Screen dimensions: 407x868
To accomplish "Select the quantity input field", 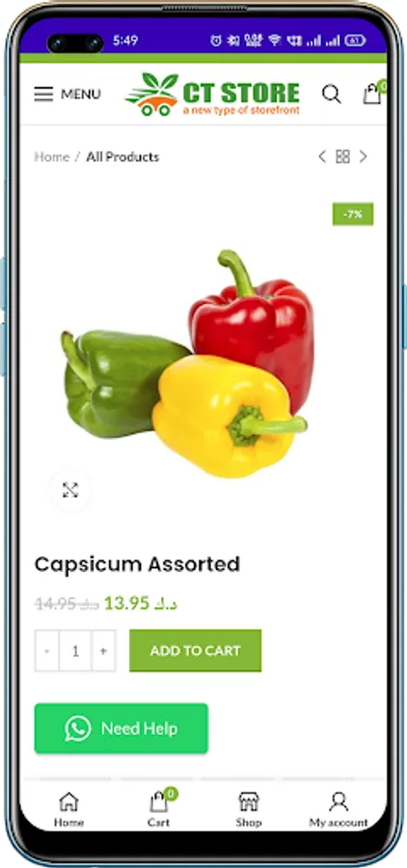I will click(75, 651).
